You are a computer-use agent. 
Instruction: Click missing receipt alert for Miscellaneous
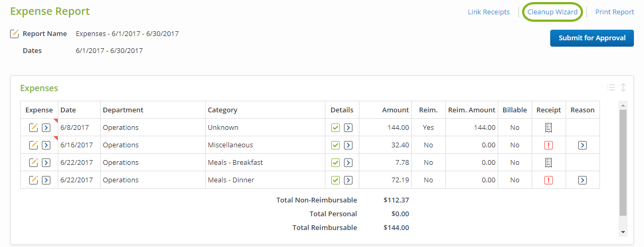(549, 145)
